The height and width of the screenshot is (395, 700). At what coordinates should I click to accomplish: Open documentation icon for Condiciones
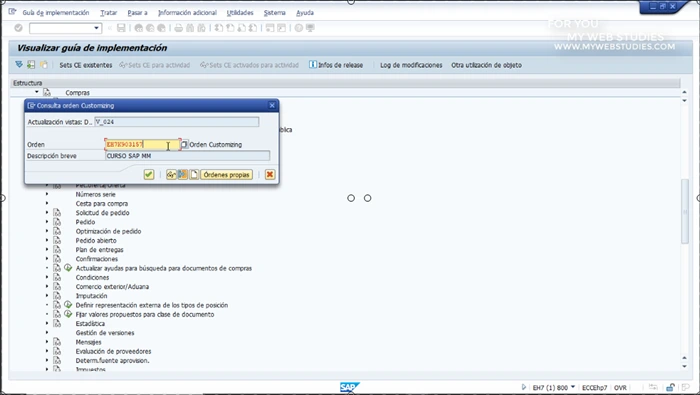tap(57, 277)
